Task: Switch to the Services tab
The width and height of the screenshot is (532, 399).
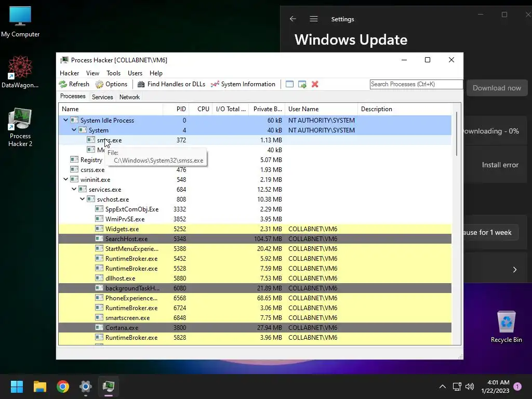Action: (x=102, y=97)
